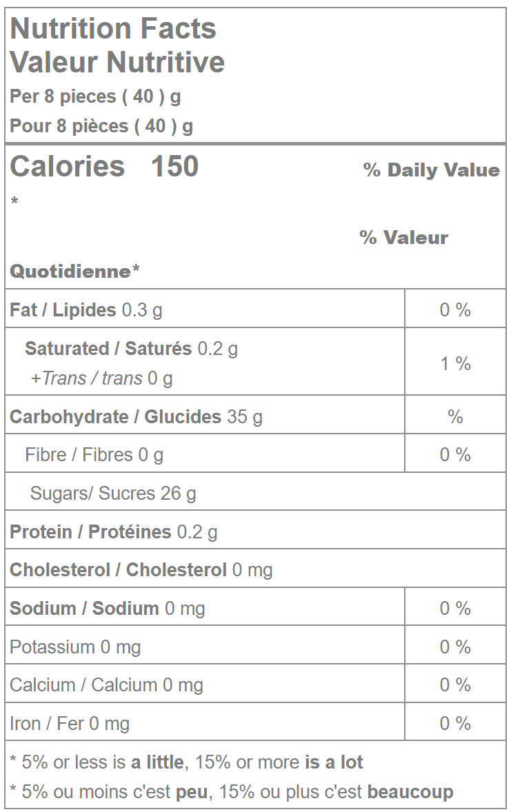The height and width of the screenshot is (812, 511).
Task: Click the Valeur Nutritive heading
Action: click(117, 63)
